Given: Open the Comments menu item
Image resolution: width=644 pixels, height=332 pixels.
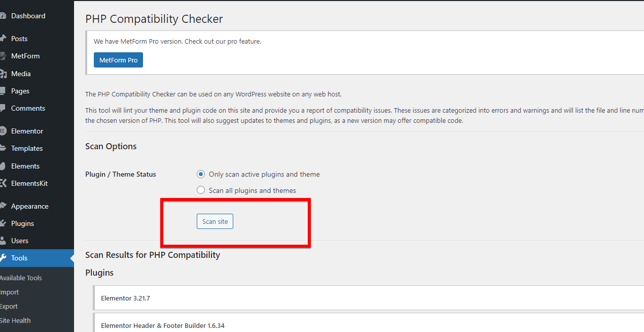Looking at the screenshot, I should 28,108.
